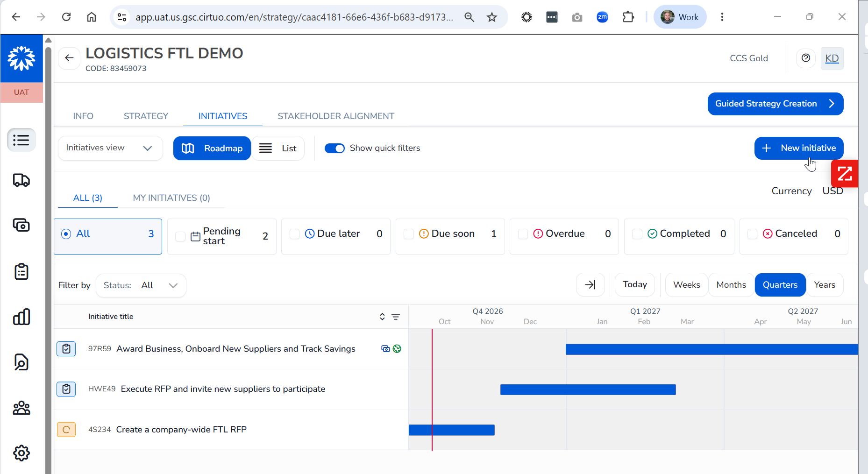Sort the Initiative title column
This screenshot has width=868, height=474.
[382, 317]
